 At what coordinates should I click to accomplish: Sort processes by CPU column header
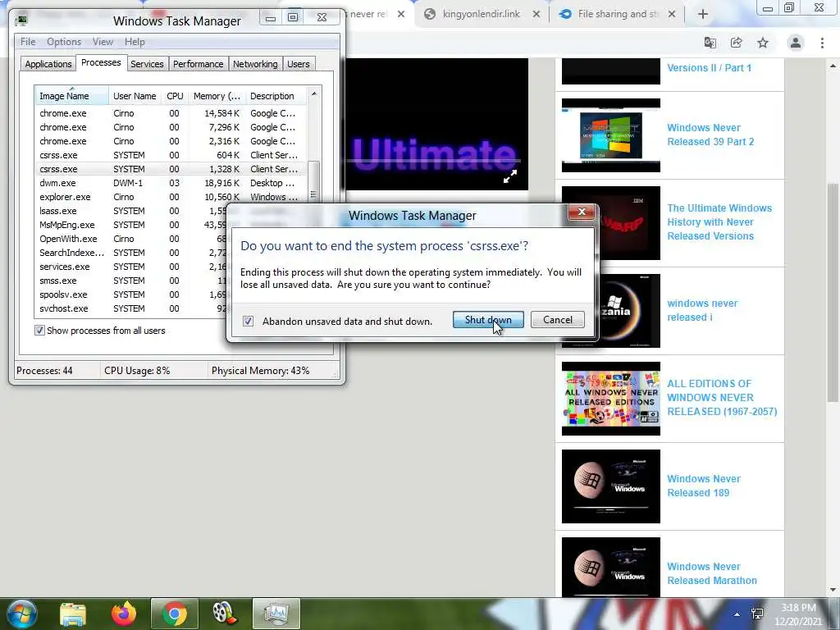pyautogui.click(x=175, y=96)
